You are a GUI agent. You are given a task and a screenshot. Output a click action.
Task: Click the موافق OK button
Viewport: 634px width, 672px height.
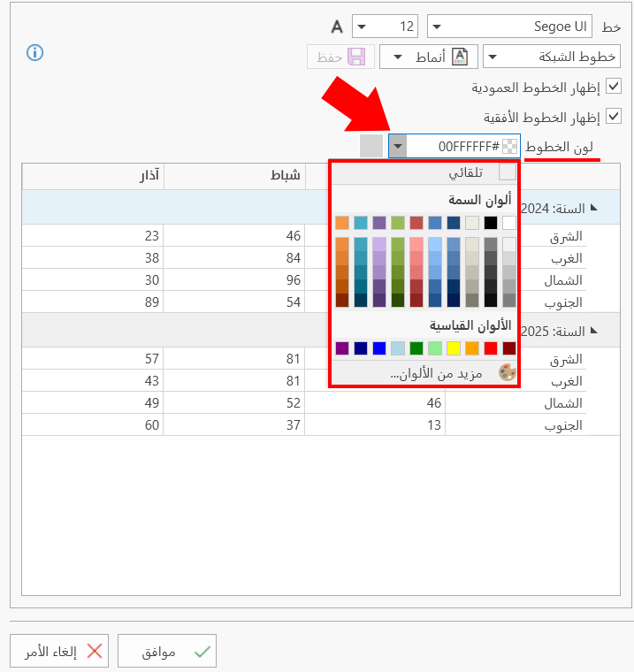point(167,651)
